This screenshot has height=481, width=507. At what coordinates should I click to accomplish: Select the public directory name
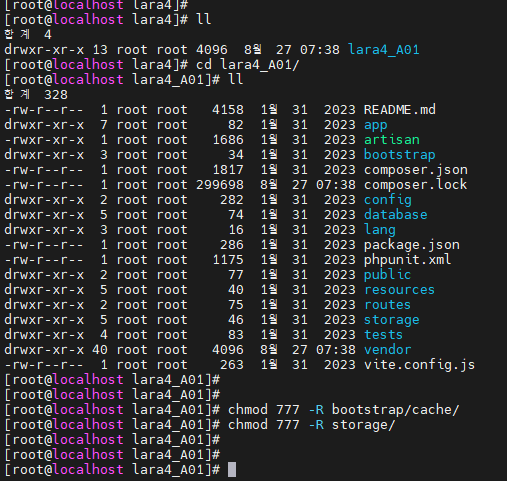pyautogui.click(x=387, y=275)
